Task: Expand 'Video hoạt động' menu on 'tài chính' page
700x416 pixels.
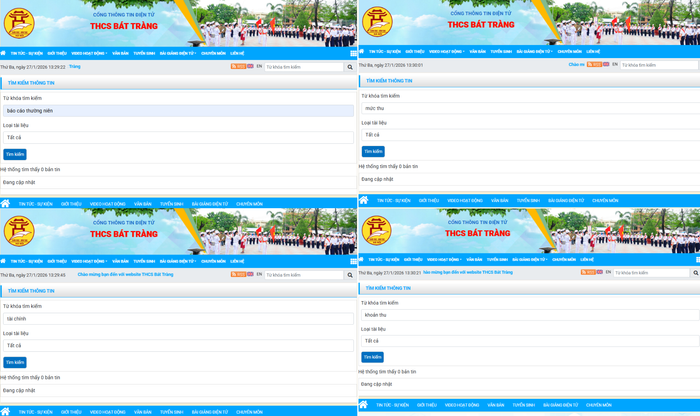Action: coord(89,261)
